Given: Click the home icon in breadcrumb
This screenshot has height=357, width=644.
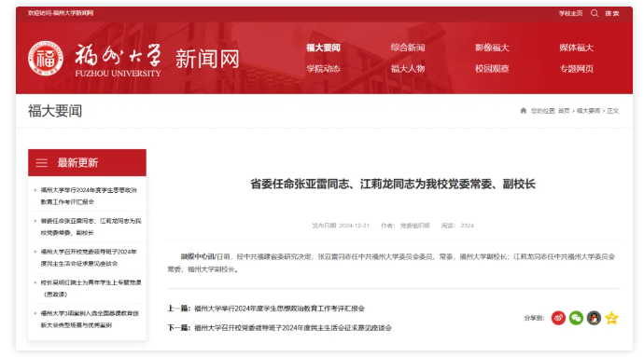Looking at the screenshot, I should click(x=524, y=110).
